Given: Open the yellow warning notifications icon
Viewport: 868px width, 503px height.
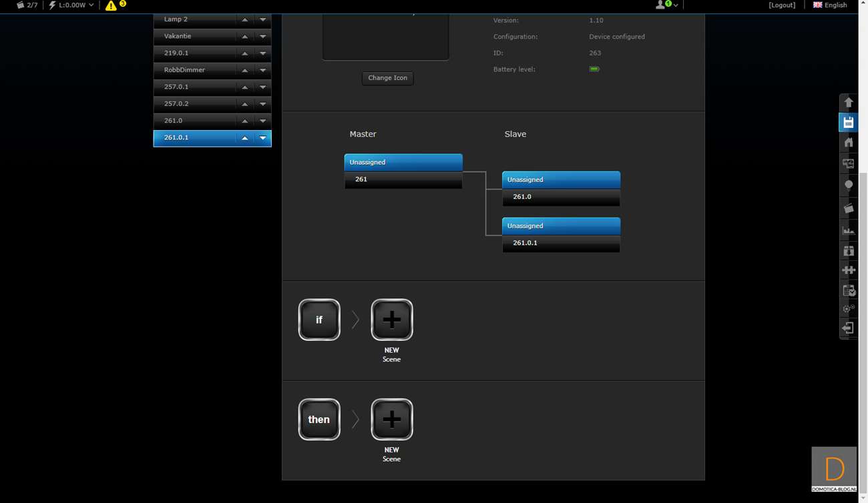Looking at the screenshot, I should pyautogui.click(x=112, y=5).
